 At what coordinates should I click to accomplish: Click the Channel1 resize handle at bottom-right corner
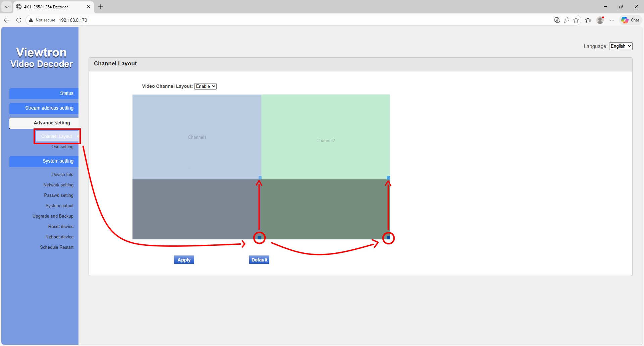click(x=260, y=178)
